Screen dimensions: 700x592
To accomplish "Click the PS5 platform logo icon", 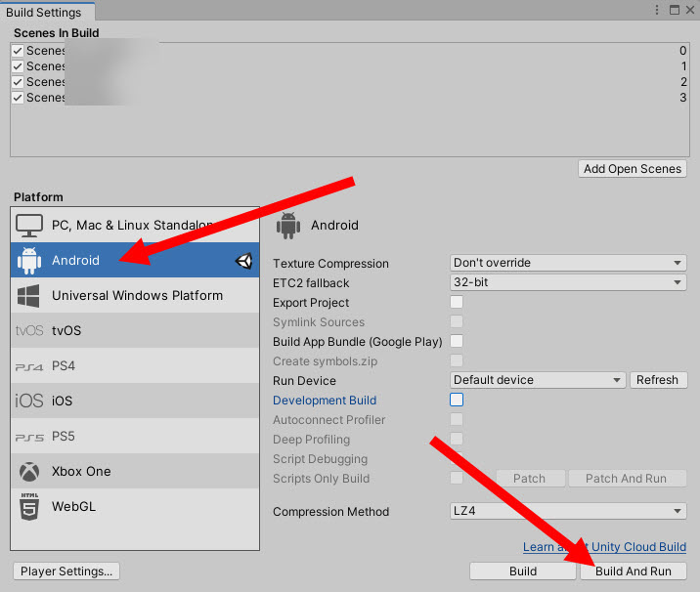I will 29,438.
